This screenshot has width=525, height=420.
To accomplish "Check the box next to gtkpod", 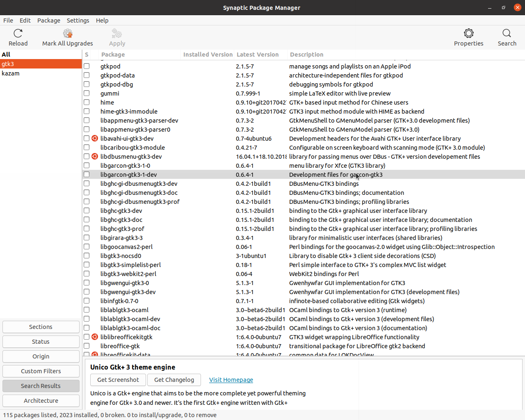I will coord(87,66).
